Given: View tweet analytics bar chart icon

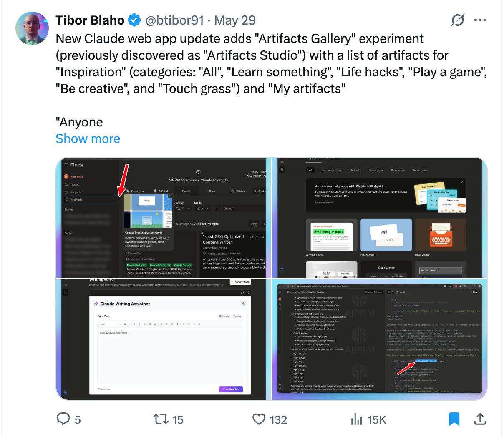Looking at the screenshot, I should point(357,419).
